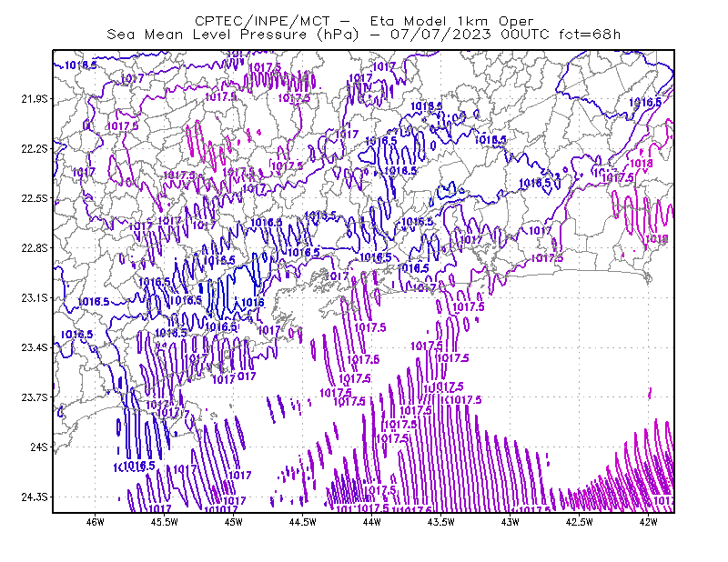Image resolution: width=728 pixels, height=562 pixels.
Task: Click the 42W longitude axis label
Action: pos(649,522)
